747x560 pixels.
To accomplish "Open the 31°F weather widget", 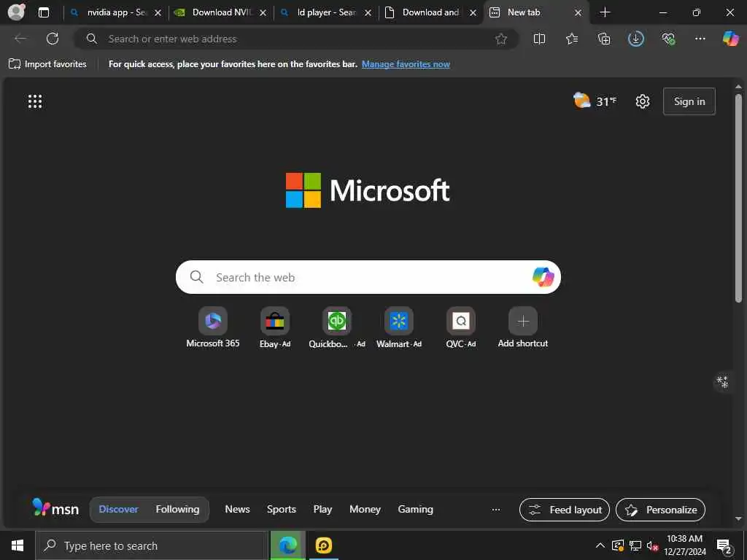I will click(x=595, y=101).
